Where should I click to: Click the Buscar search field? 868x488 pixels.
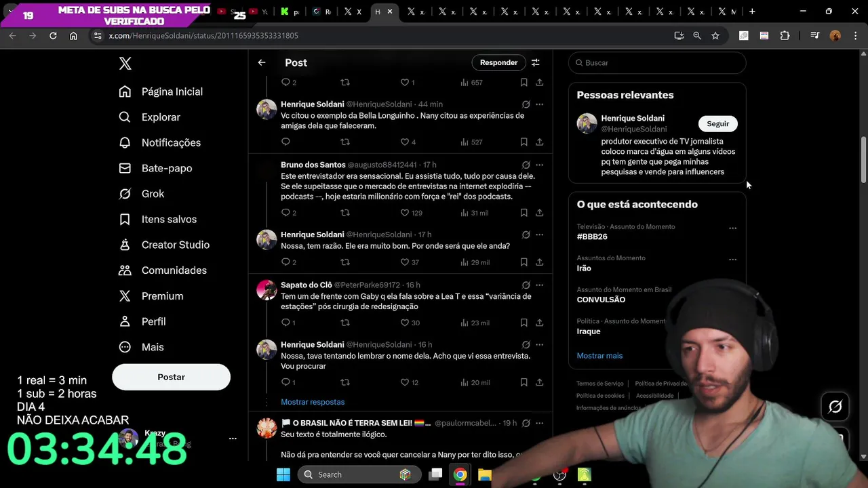657,62
